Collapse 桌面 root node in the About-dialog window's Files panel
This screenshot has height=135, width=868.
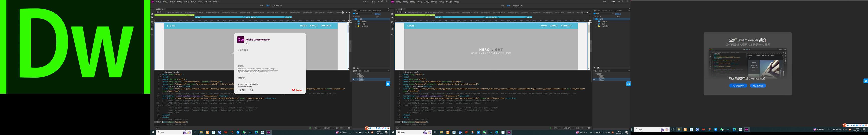tap(353, 19)
